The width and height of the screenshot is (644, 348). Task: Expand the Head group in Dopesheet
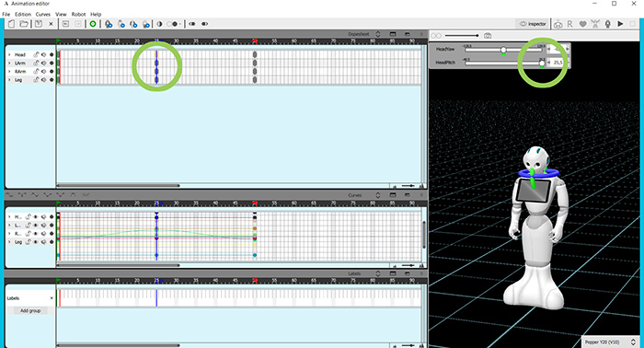[9, 54]
